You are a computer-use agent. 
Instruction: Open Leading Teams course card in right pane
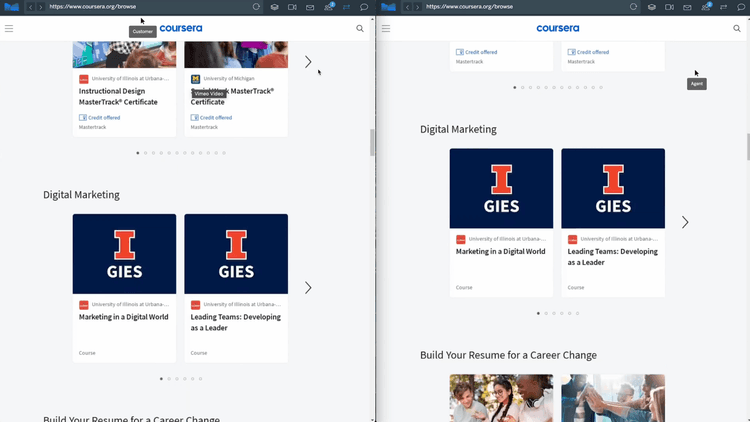tap(612, 256)
